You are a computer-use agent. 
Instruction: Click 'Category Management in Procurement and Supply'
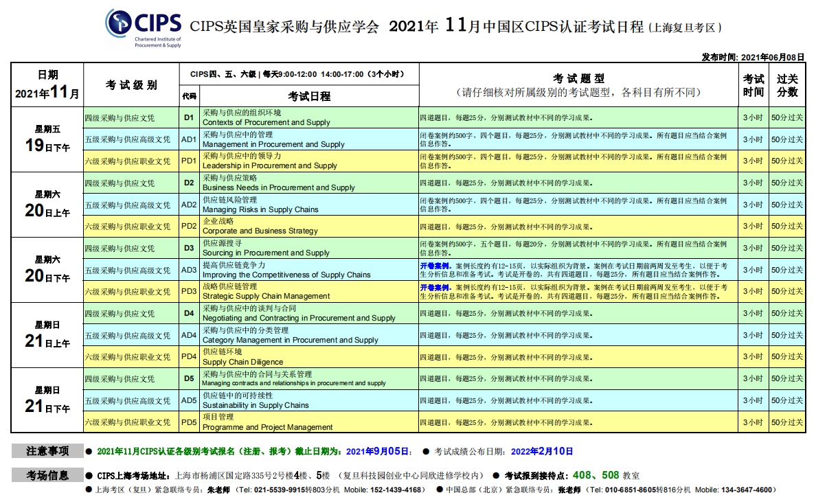291,340
